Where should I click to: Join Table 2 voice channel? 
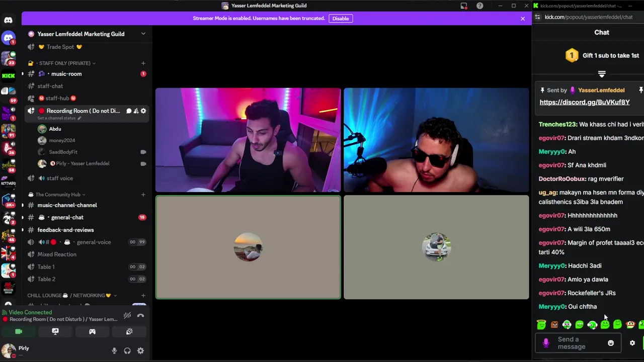[x=86, y=279]
